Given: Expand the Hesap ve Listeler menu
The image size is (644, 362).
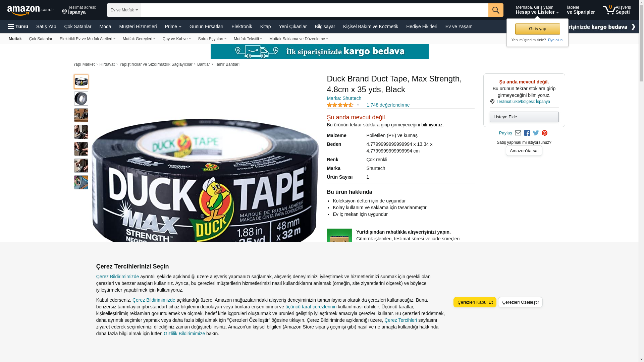Looking at the screenshot, I should coord(537,10).
